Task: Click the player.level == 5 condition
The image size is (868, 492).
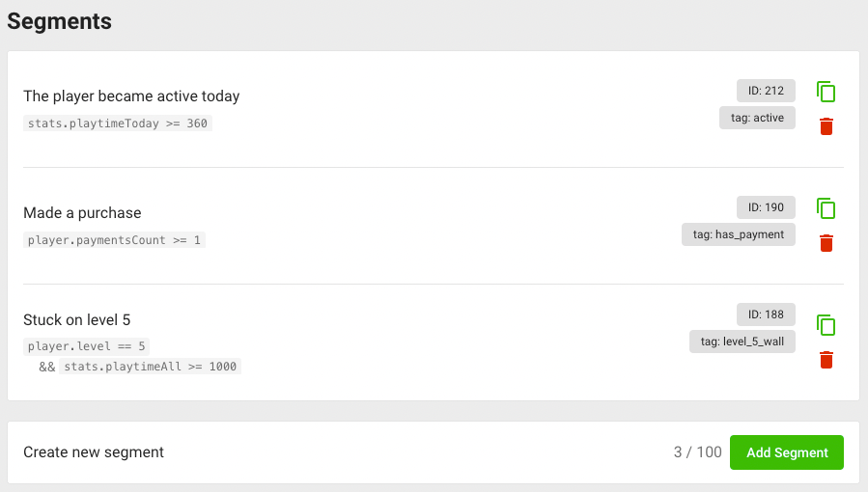Action: click(x=86, y=346)
